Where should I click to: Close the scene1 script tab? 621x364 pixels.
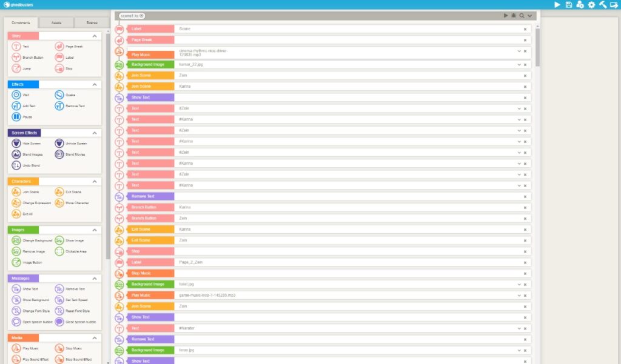coord(141,16)
